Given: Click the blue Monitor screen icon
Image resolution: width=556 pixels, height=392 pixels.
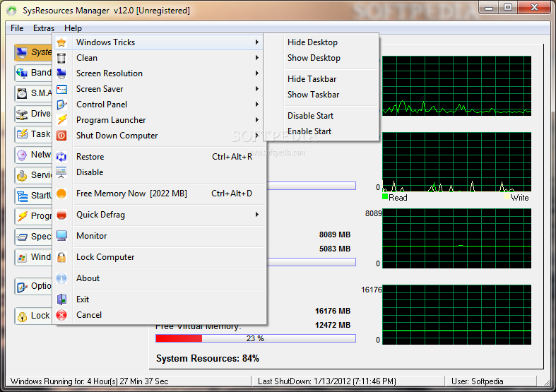Looking at the screenshot, I should [x=61, y=236].
